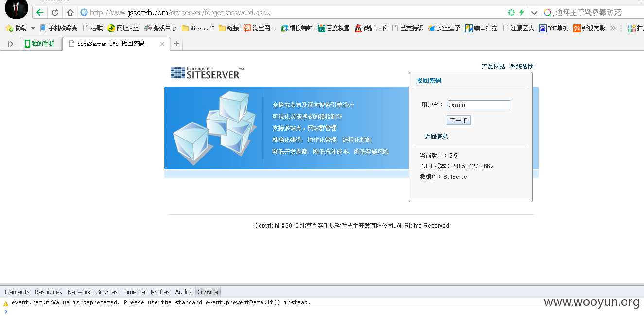Click the user avatar at top left

(16, 9)
